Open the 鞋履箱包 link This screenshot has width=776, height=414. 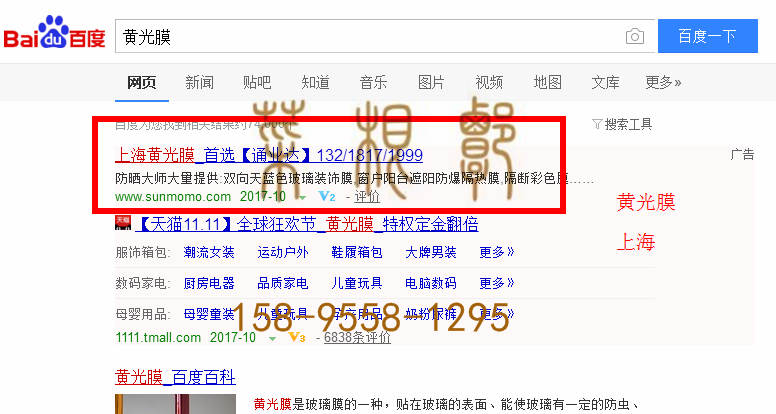357,252
